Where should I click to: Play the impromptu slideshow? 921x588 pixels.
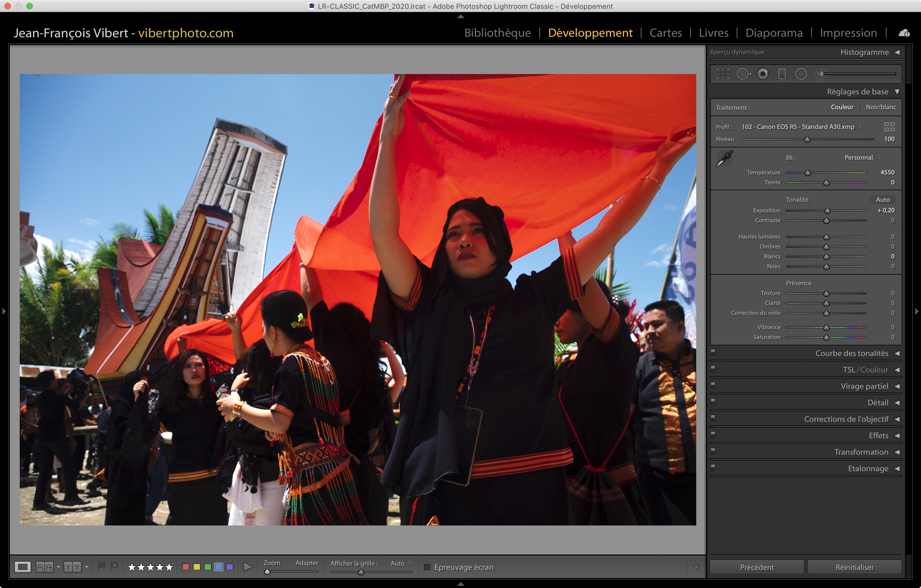(248, 567)
